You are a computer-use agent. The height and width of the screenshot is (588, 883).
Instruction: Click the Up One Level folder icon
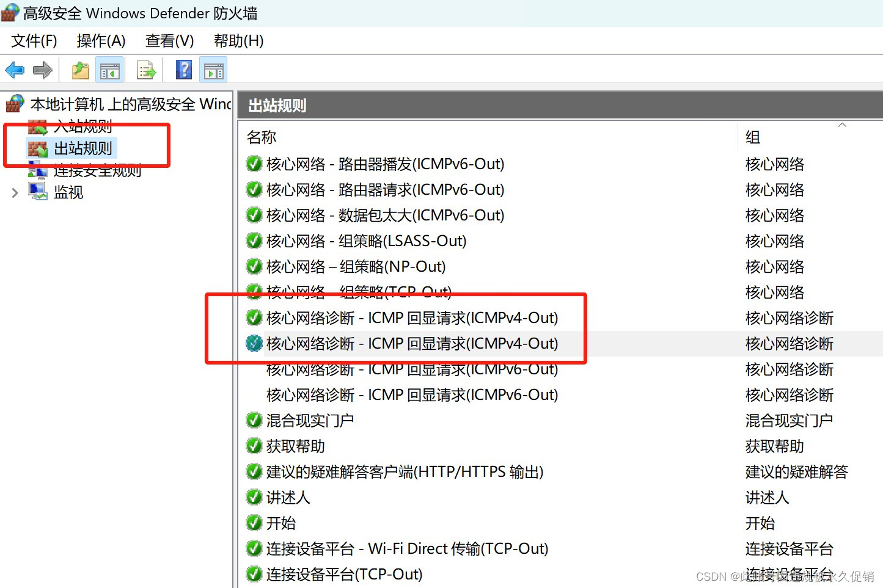(80, 70)
